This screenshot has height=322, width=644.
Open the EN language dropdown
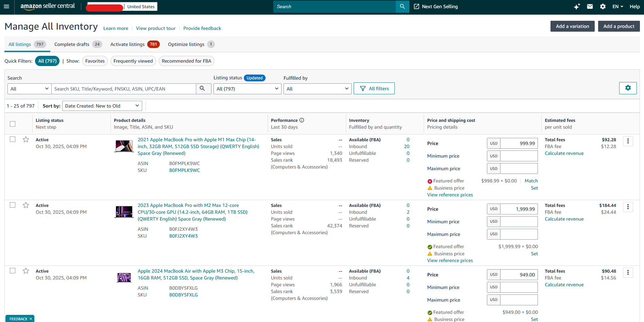pyautogui.click(x=618, y=6)
